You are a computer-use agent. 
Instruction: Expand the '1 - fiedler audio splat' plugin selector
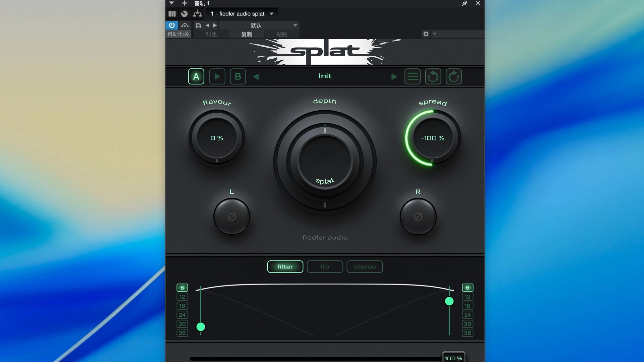click(x=242, y=14)
